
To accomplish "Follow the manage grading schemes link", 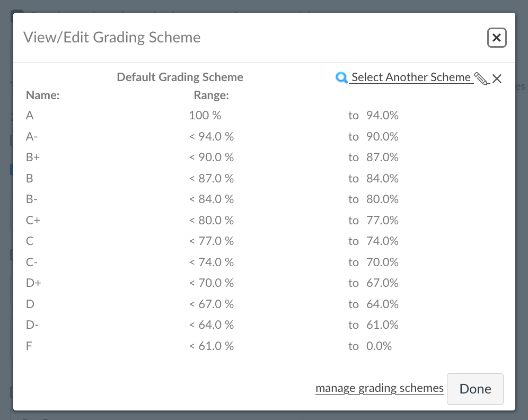I will 380,388.
